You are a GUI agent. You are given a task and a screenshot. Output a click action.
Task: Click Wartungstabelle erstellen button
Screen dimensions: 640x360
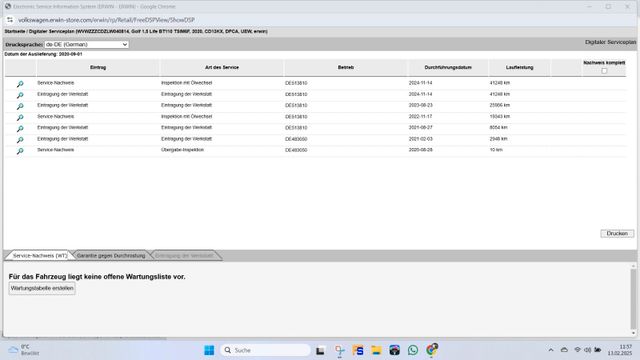point(42,288)
